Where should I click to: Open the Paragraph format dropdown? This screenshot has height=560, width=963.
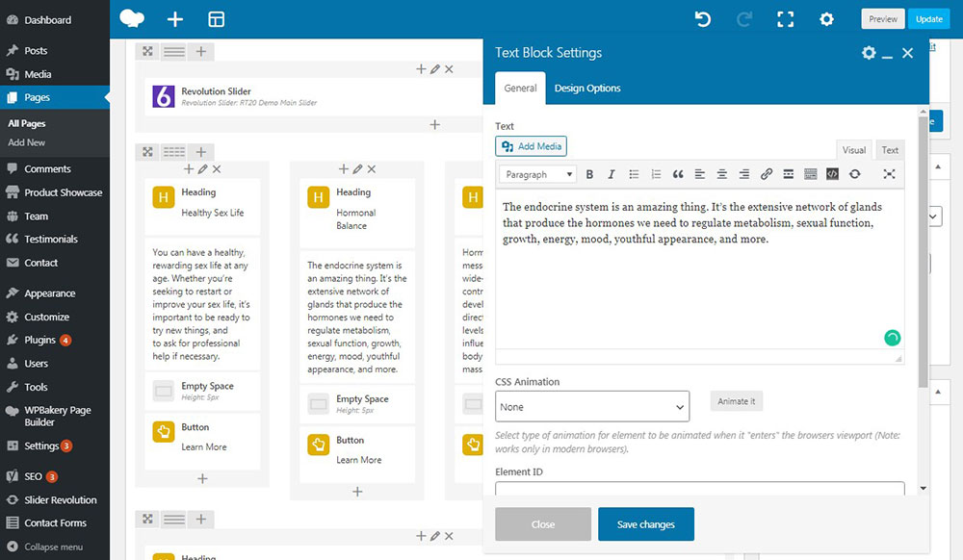click(538, 174)
